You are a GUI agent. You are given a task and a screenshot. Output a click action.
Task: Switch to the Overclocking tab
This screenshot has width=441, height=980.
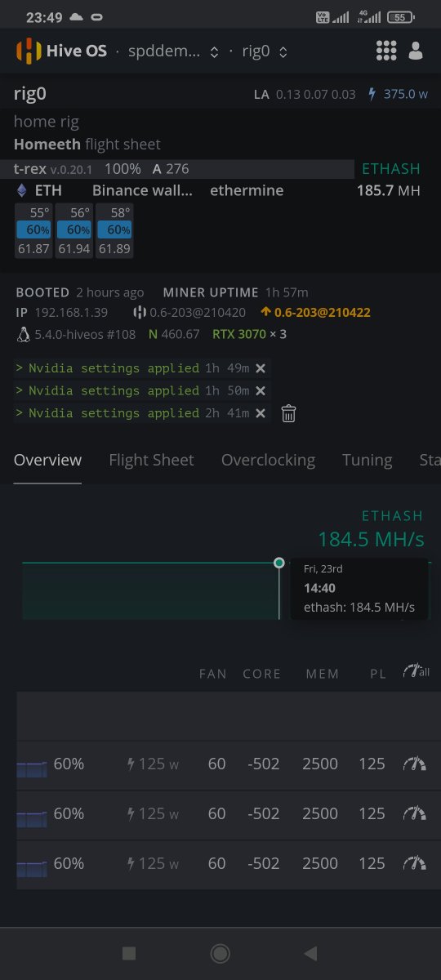coord(268,460)
